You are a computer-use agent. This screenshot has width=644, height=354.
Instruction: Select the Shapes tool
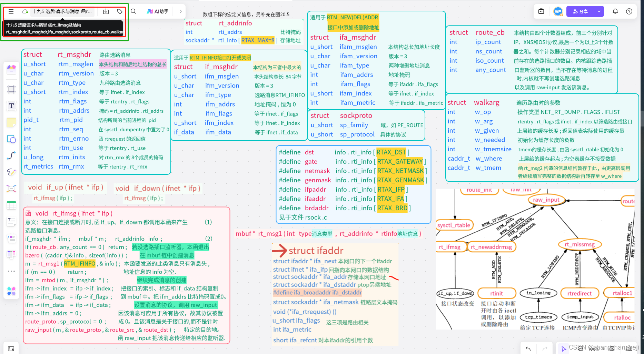[x=11, y=139]
